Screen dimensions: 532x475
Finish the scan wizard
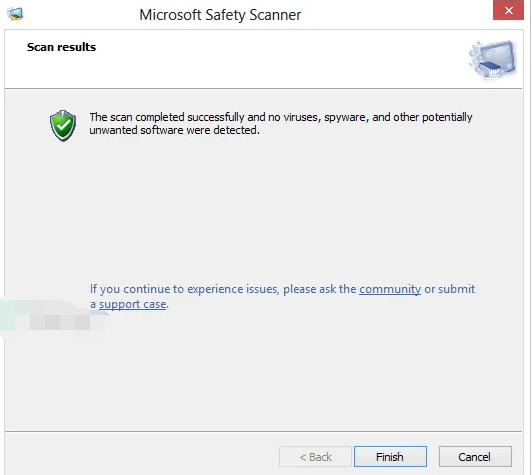pyautogui.click(x=390, y=457)
